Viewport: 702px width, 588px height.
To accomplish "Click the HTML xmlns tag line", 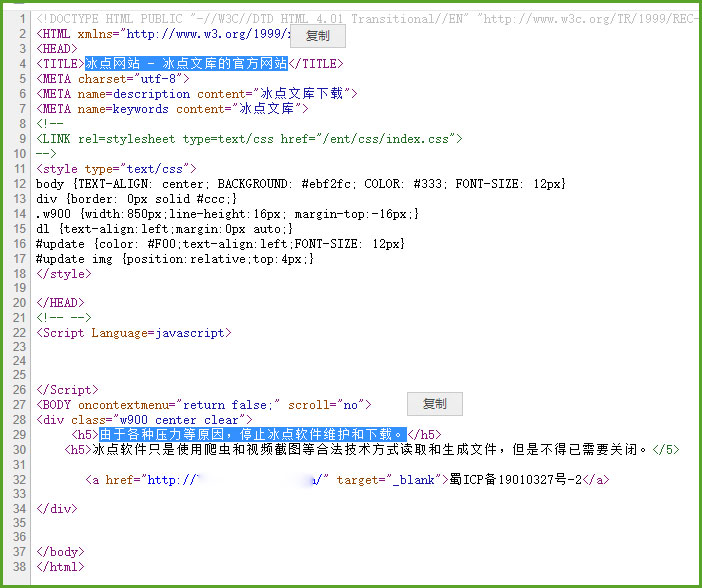I will click(x=163, y=34).
